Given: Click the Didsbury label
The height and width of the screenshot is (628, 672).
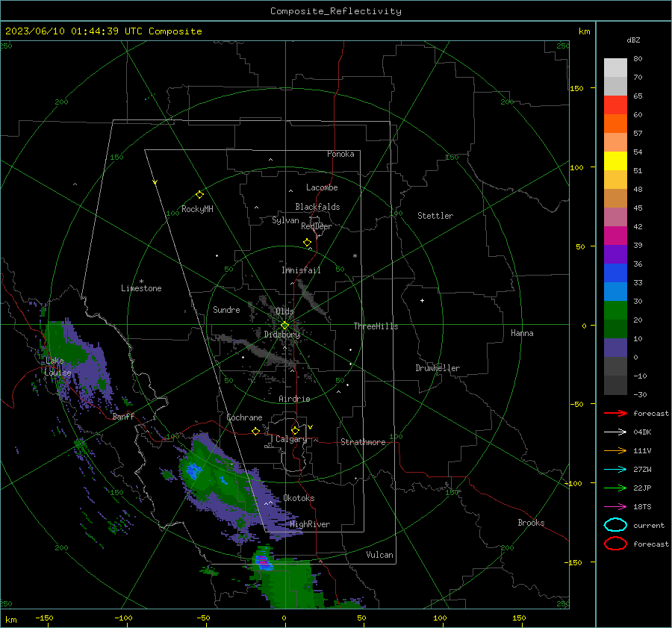Looking at the screenshot, I should [282, 335].
